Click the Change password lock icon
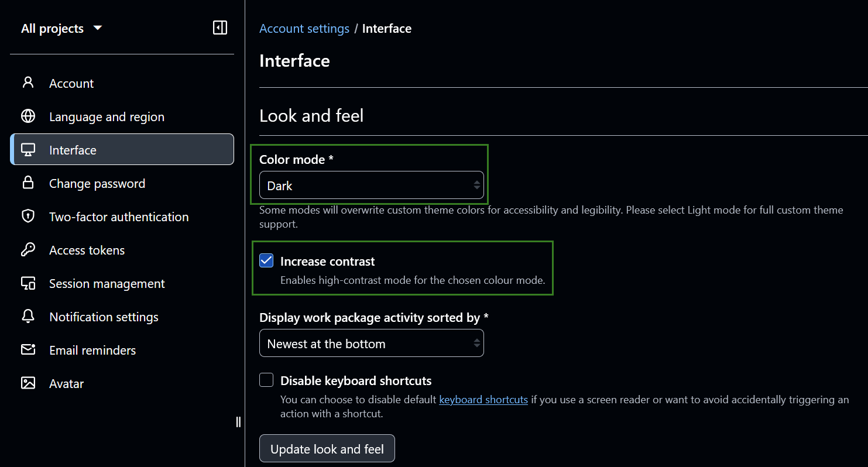Screen dimensions: 868x467 28,183
